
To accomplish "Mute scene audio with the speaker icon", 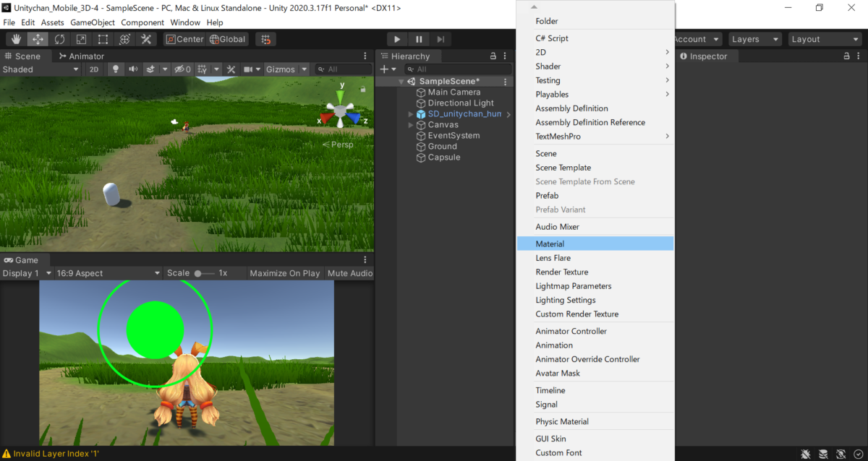I will pyautogui.click(x=133, y=69).
